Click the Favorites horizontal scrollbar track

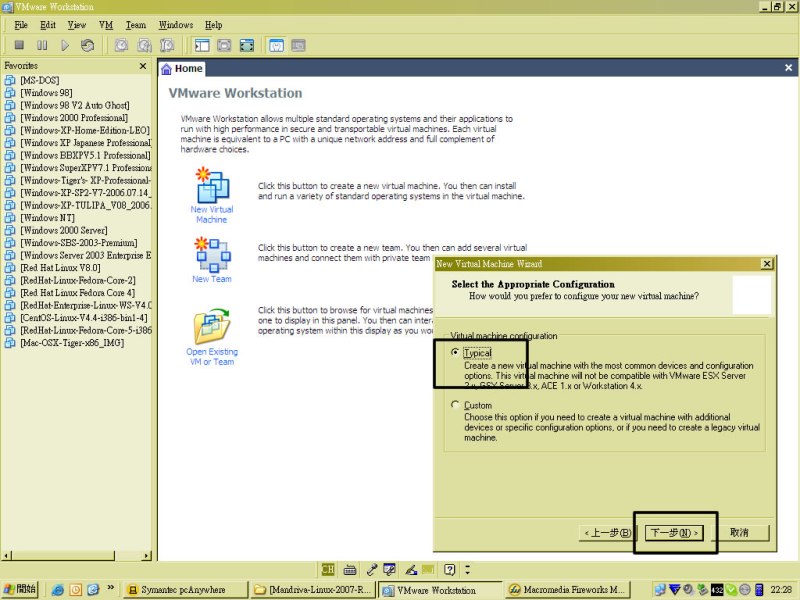coord(78,556)
